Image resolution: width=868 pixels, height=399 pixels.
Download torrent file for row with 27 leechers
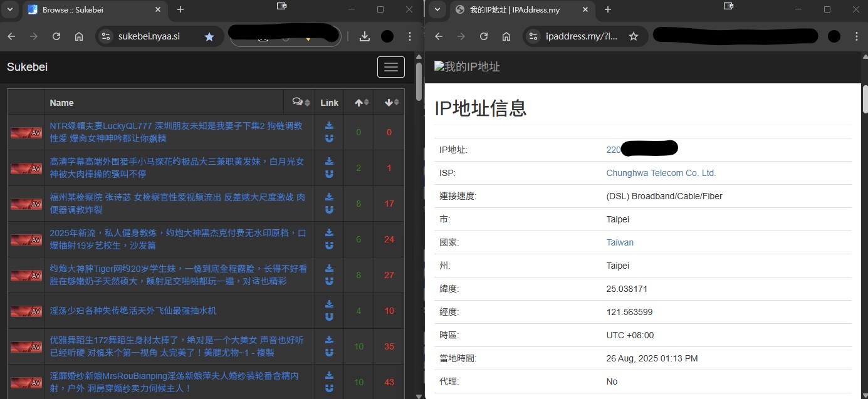click(x=329, y=268)
